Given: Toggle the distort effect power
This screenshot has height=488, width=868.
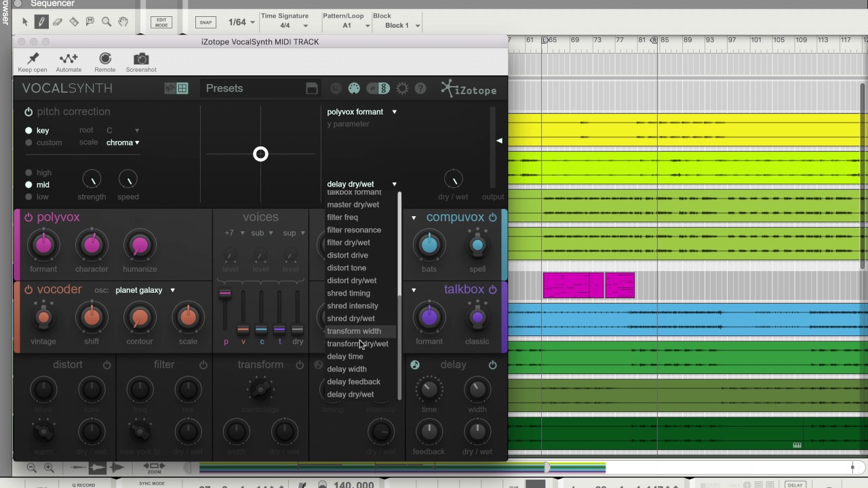Looking at the screenshot, I should coord(106,365).
